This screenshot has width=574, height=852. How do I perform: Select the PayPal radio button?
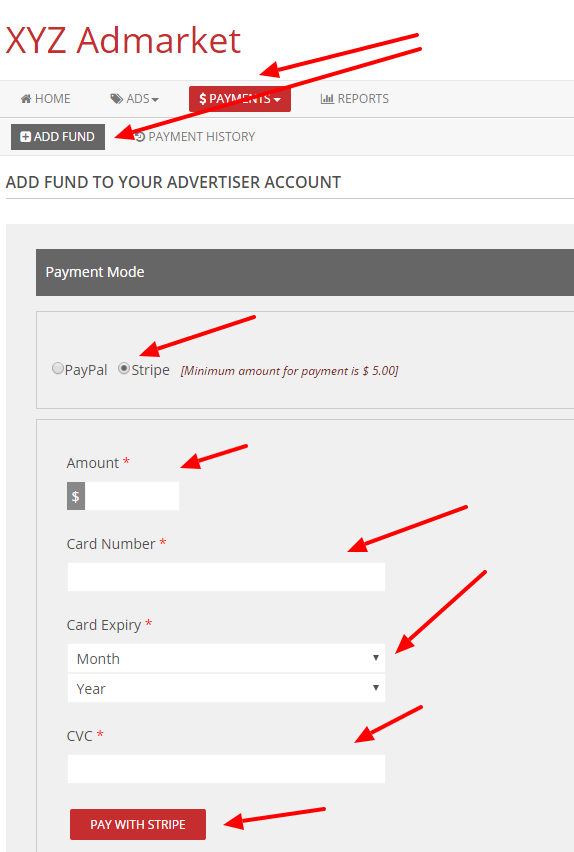(x=58, y=368)
